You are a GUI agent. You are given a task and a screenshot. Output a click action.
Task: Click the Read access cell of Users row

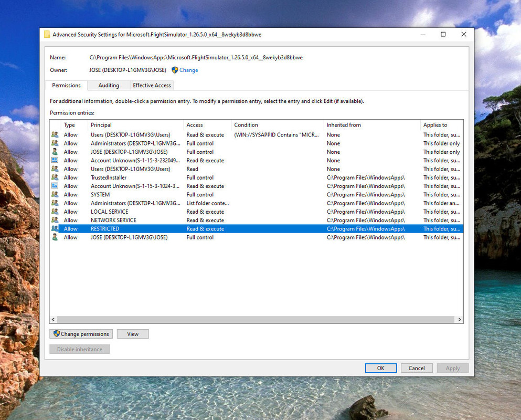(x=193, y=169)
